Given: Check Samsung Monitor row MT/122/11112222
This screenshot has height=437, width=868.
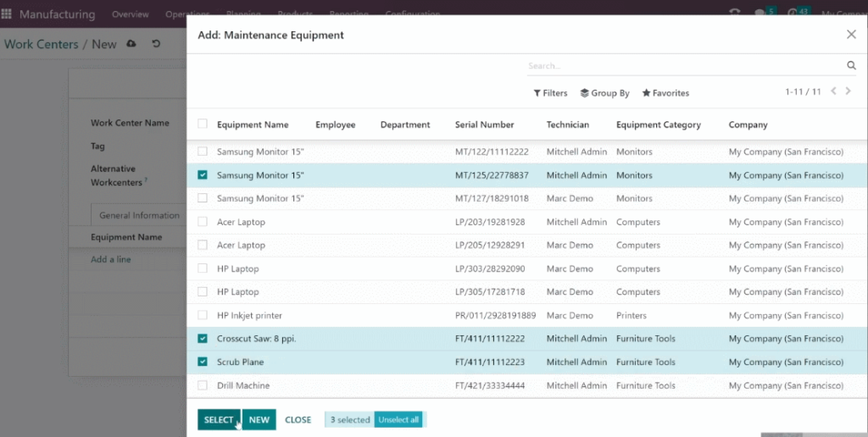Looking at the screenshot, I should pyautogui.click(x=203, y=151).
